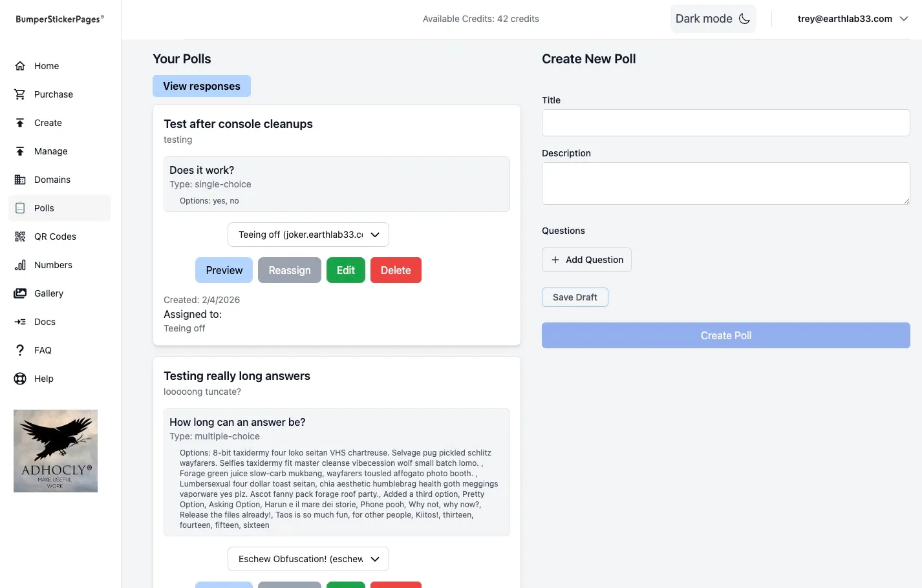Click the Help lifebuoy icon
Image resolution: width=922 pixels, height=588 pixels.
[x=20, y=379]
